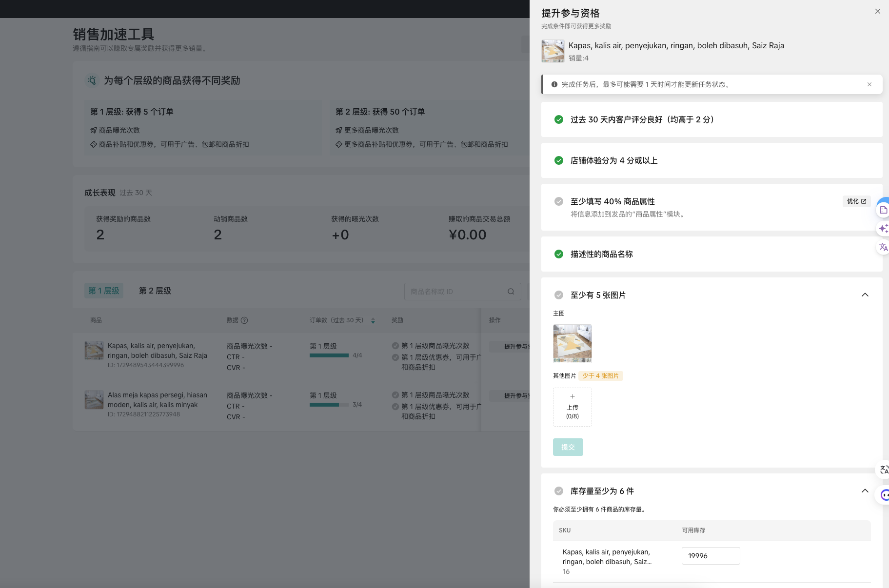Click the coupon icon in 第 1 层级 card
889x588 pixels.
[94, 144]
